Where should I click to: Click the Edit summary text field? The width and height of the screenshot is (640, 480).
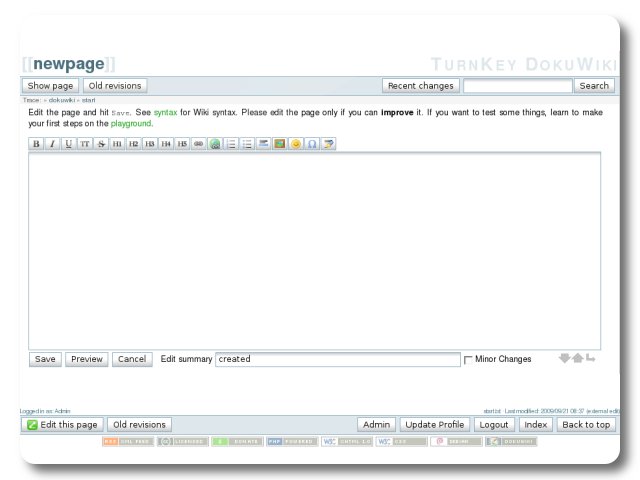(x=337, y=359)
